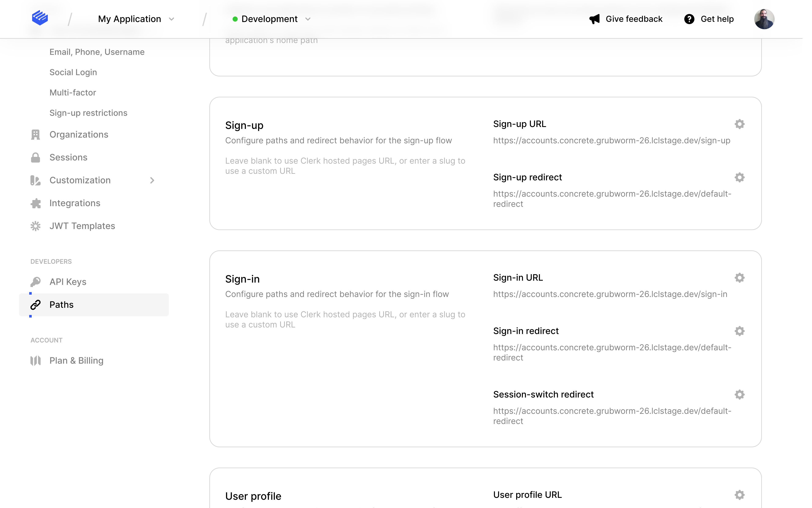Click the Integrations puzzle icon

point(36,203)
